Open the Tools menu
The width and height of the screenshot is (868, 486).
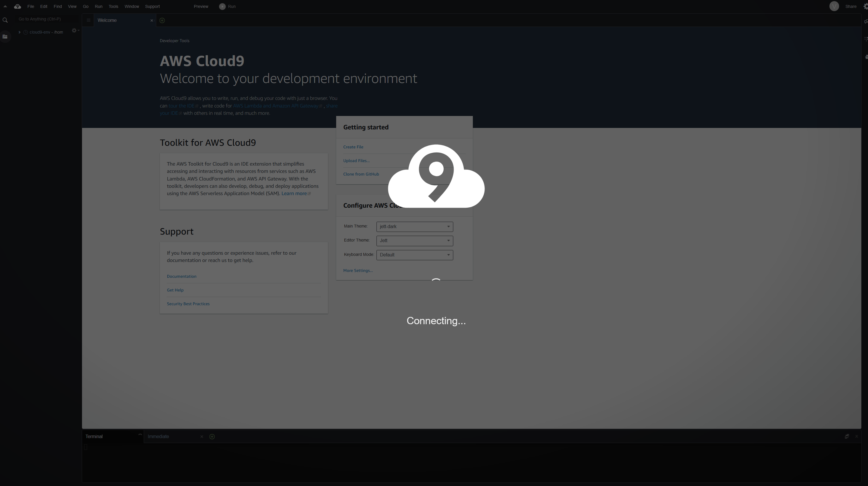(x=113, y=6)
